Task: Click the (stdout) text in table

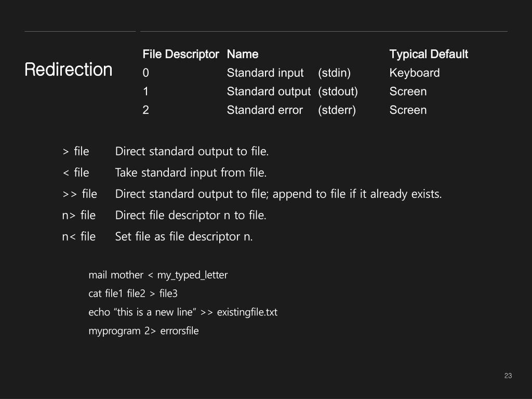Action: [338, 91]
